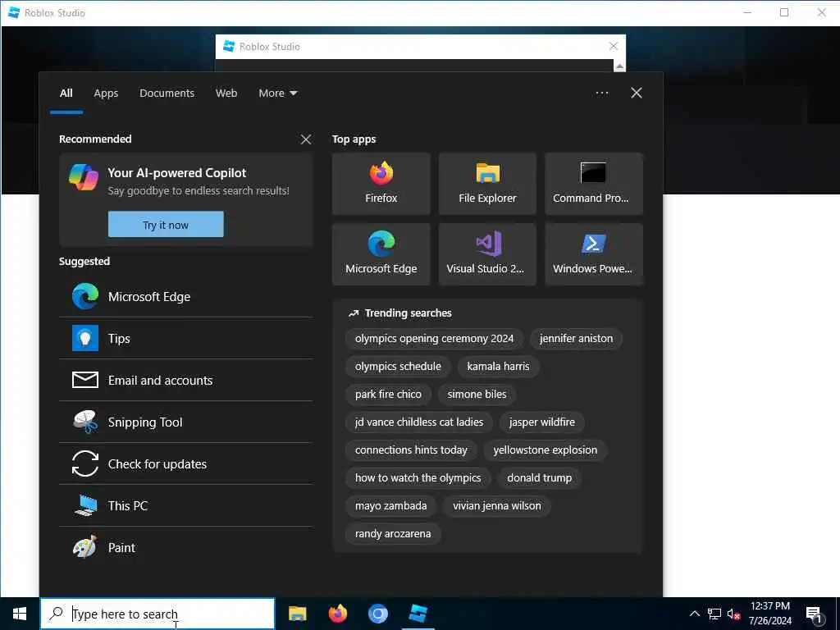Open Microsoft Edge in Suggested list
The width and height of the screenshot is (840, 630).
[x=185, y=297]
